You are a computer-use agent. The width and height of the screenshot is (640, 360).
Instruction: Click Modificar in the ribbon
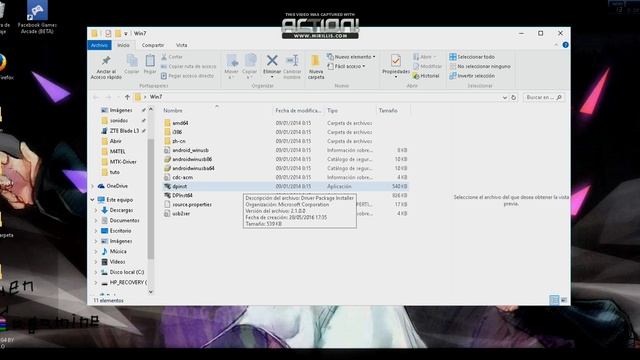click(427, 66)
